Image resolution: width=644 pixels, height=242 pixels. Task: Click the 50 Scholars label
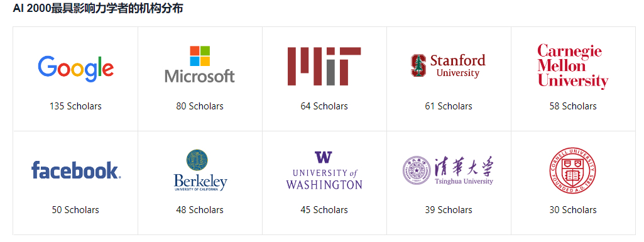pos(75,209)
